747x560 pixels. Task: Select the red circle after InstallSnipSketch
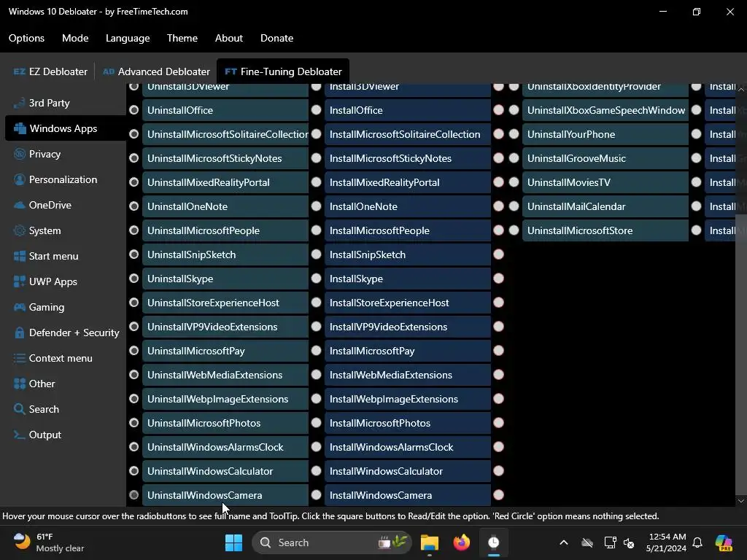point(499,254)
